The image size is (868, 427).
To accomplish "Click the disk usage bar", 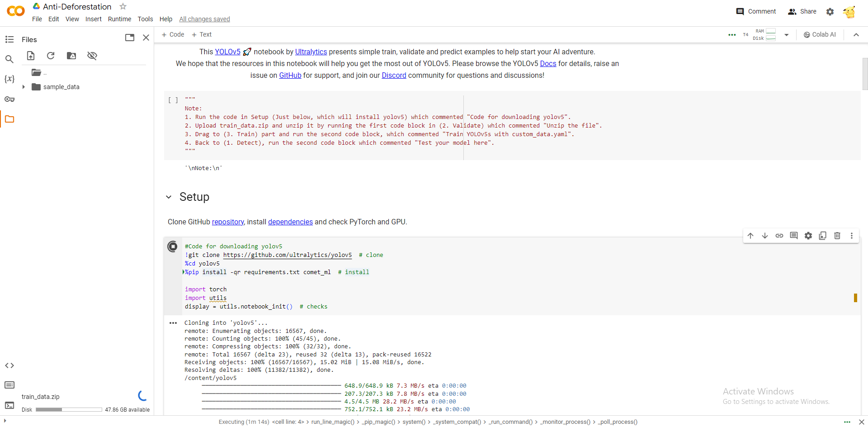I will pyautogui.click(x=69, y=409).
